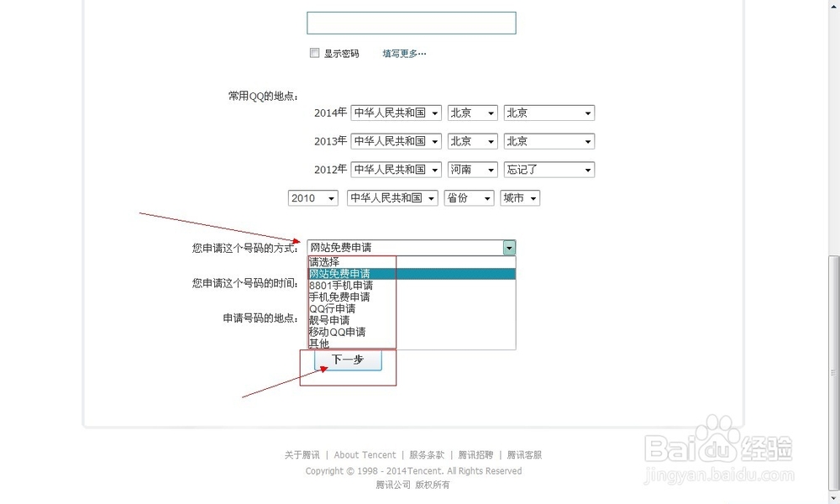Open the 关于腾讯 footer link
Viewport: 840px width, 504px height.
pos(301,454)
